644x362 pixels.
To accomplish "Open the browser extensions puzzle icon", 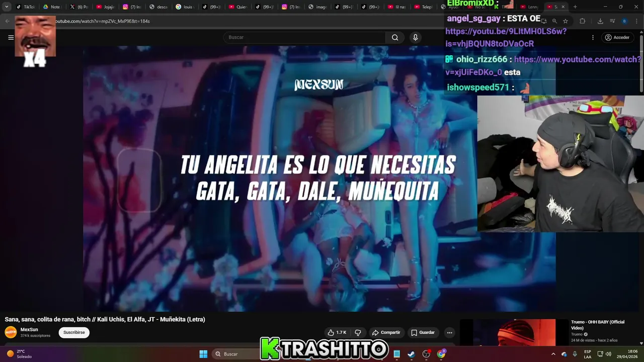I will tap(582, 21).
